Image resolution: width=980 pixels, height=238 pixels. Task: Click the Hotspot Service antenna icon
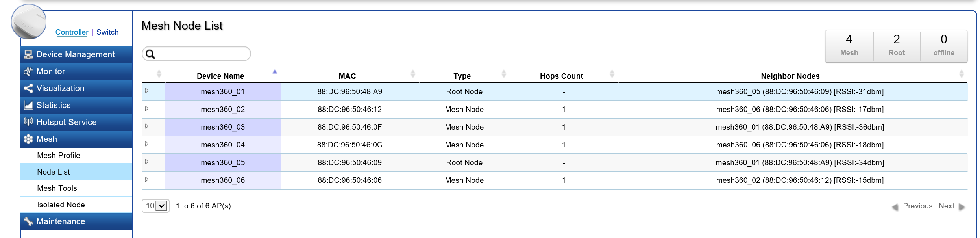(x=28, y=122)
